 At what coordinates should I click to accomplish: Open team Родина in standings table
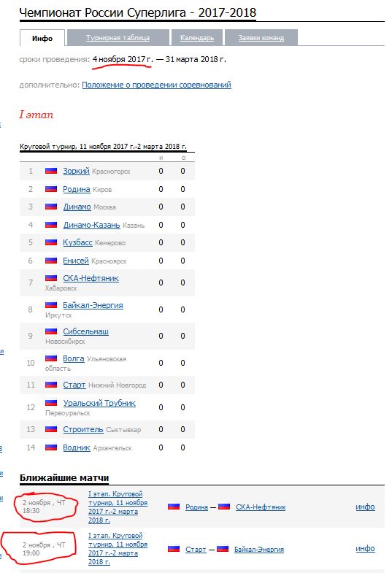(x=77, y=189)
